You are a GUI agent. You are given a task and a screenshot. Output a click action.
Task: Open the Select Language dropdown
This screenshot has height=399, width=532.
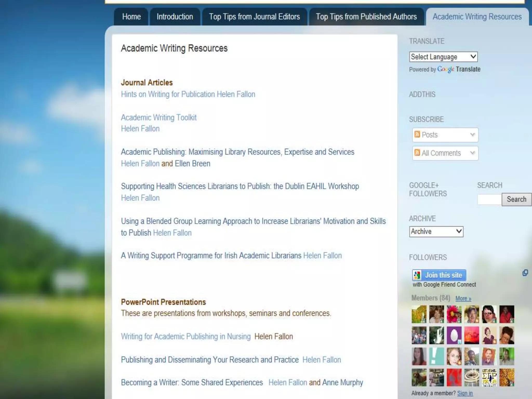[443, 57]
